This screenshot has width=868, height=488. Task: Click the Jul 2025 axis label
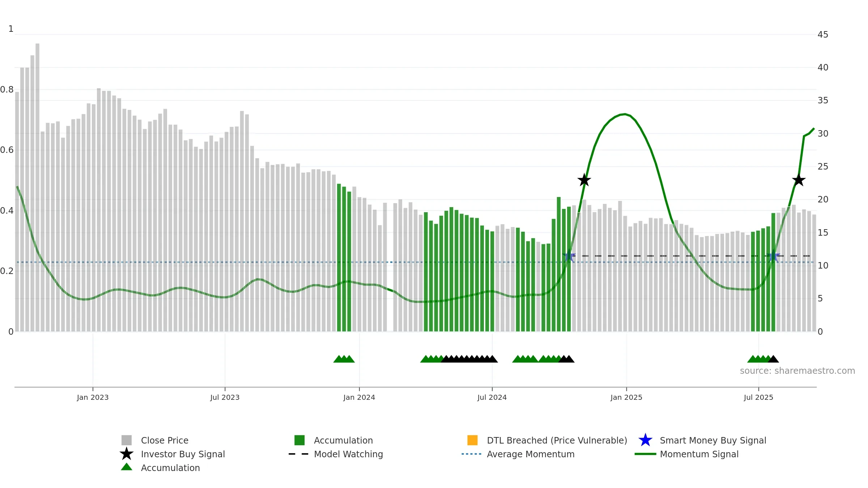(758, 397)
